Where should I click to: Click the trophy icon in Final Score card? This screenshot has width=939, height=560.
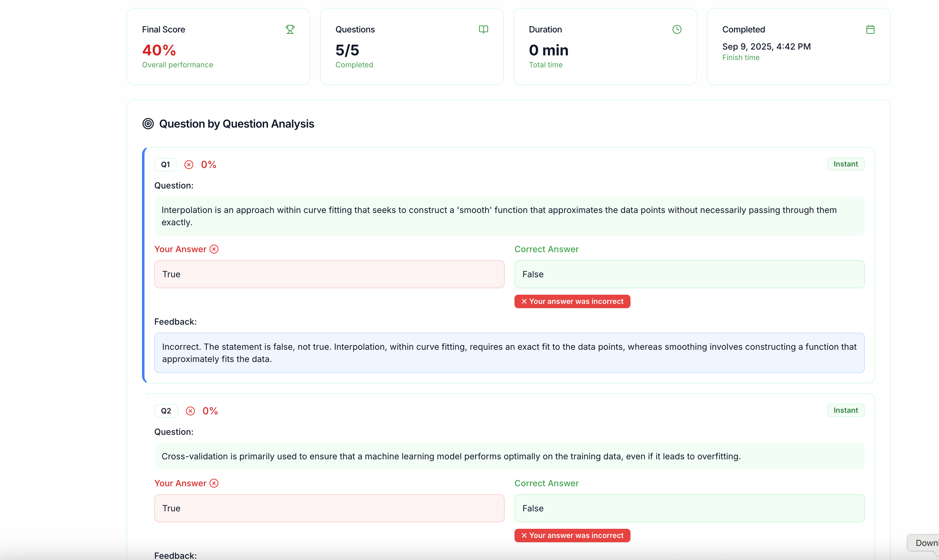(290, 29)
